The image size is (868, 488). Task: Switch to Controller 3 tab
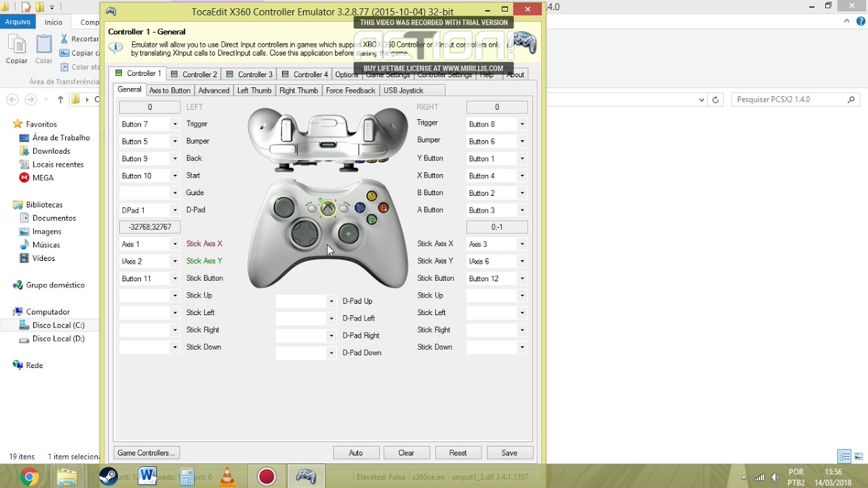click(249, 75)
